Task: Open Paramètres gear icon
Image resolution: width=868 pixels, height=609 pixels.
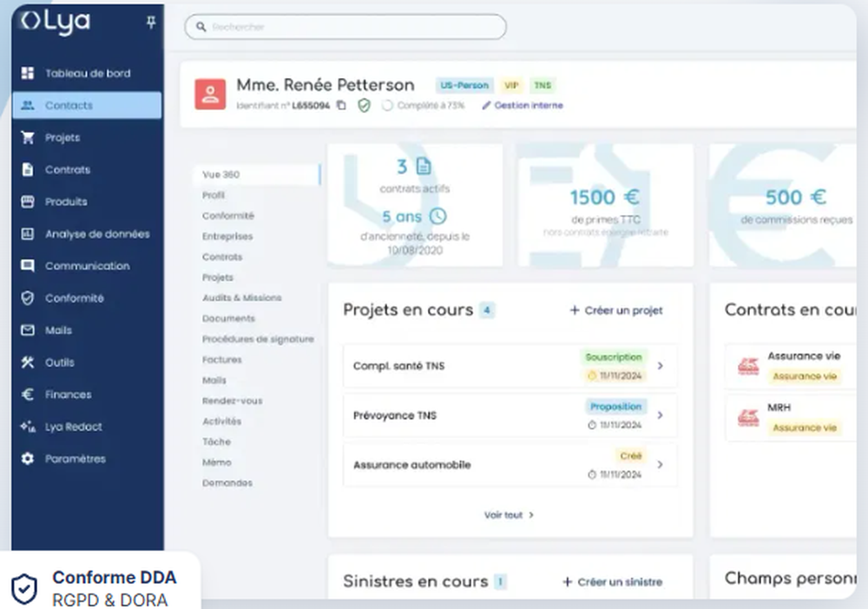Action: (x=28, y=459)
